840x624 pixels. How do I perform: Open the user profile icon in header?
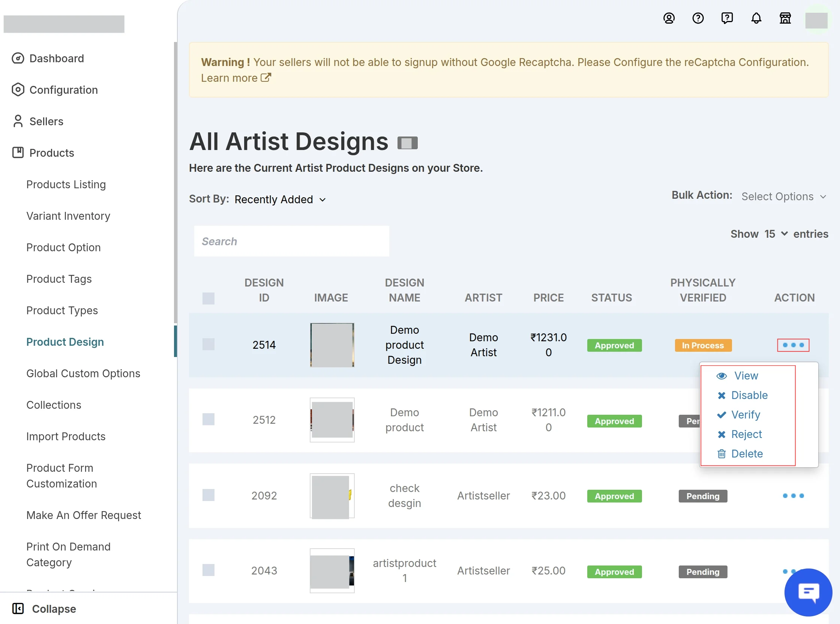669,18
